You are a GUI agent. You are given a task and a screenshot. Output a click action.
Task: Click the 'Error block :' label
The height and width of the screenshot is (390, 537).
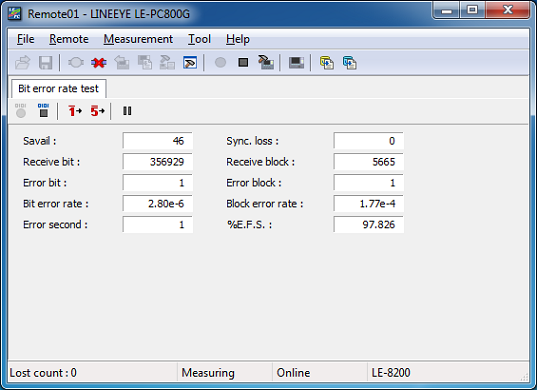pos(254,183)
